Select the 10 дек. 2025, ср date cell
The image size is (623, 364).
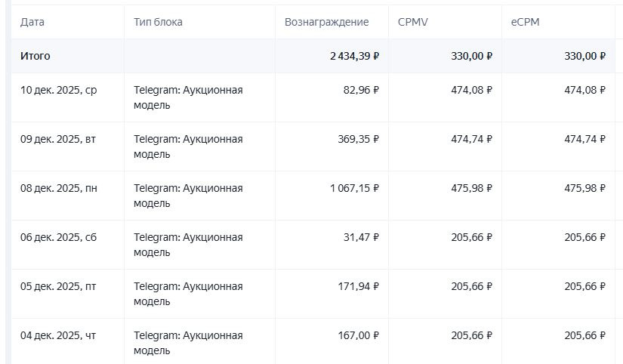pos(58,91)
